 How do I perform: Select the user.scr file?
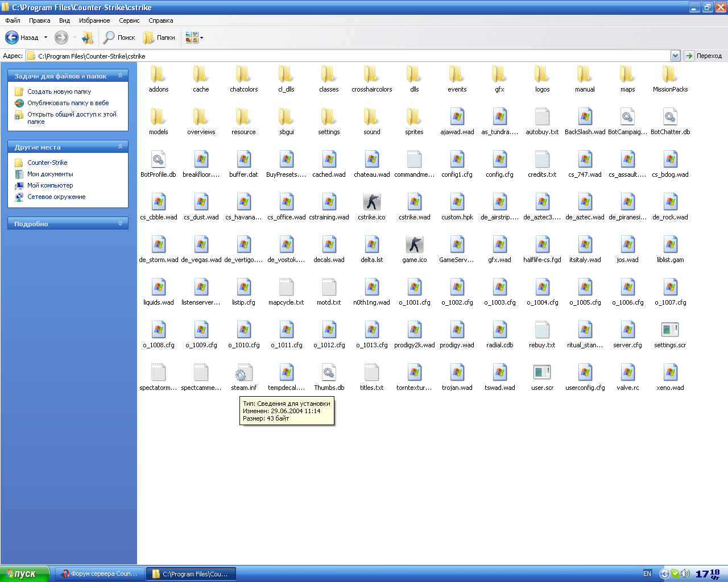[542, 377]
